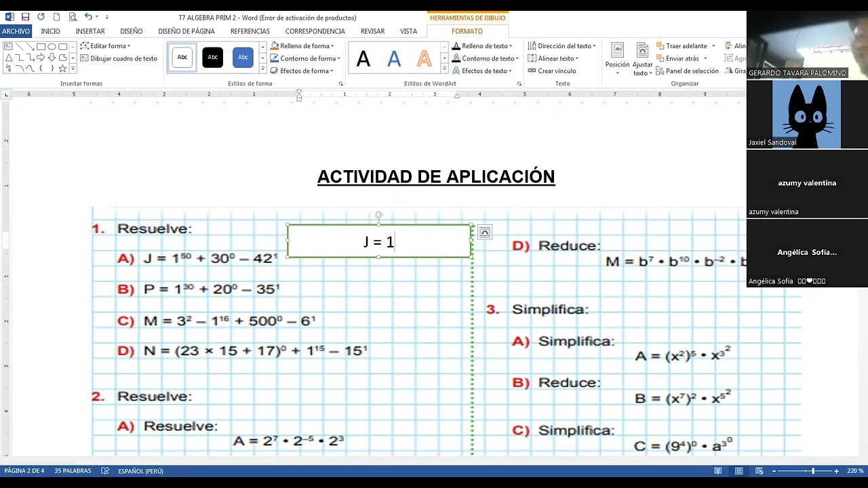Open Contorno de forma dropdown

(304, 58)
